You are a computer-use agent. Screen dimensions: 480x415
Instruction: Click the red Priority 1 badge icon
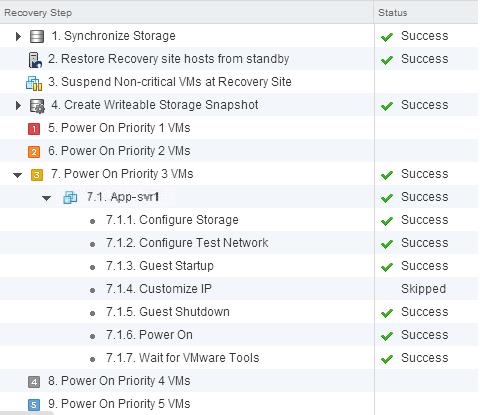click(x=34, y=129)
